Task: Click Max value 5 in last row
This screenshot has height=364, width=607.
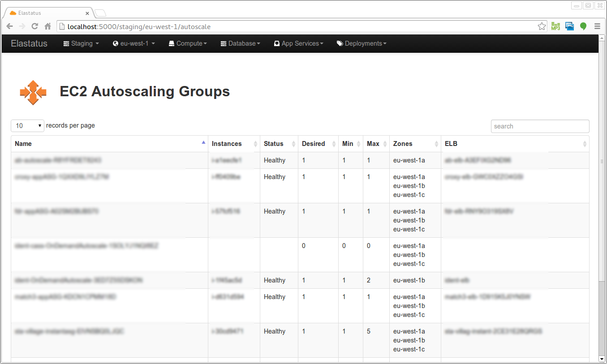Action: (369, 331)
